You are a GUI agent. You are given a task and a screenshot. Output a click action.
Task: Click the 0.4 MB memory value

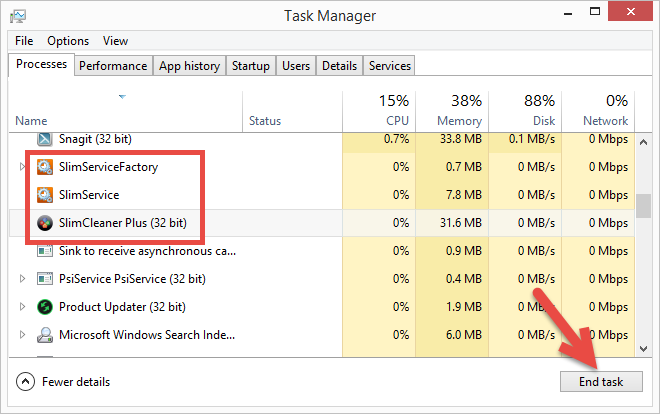point(463,279)
